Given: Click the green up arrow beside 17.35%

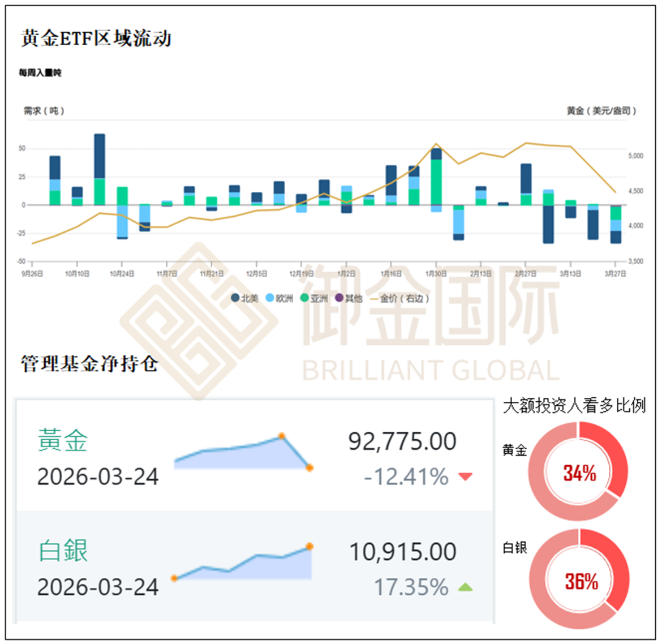Looking at the screenshot, I should (465, 587).
